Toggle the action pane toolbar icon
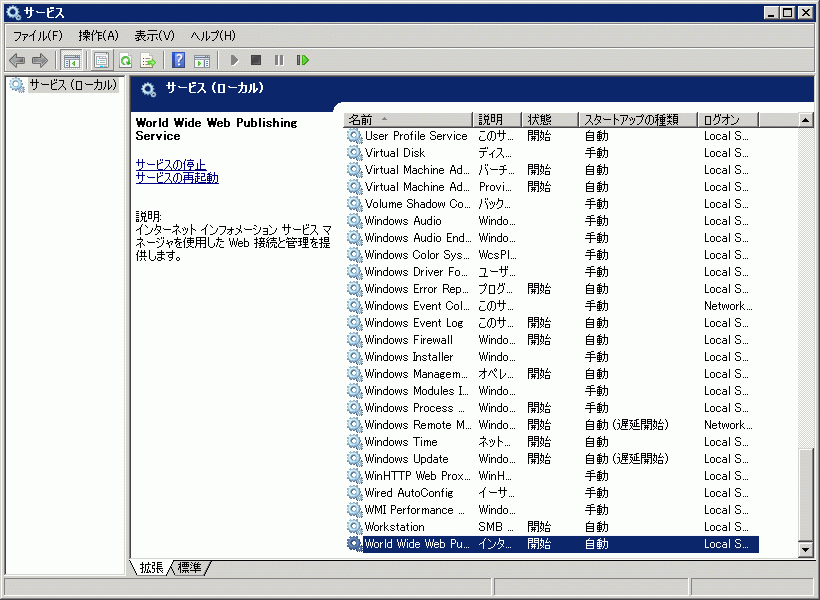 [x=202, y=61]
